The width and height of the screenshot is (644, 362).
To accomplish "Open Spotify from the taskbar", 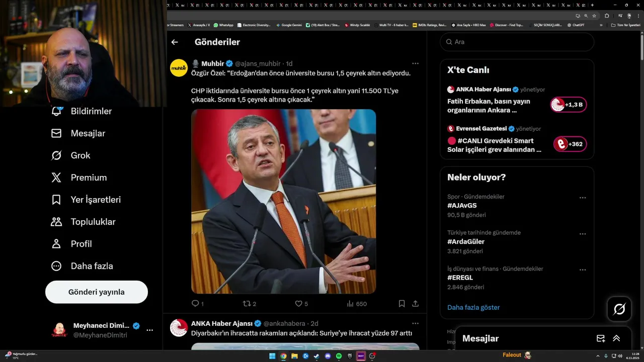I will click(x=339, y=356).
